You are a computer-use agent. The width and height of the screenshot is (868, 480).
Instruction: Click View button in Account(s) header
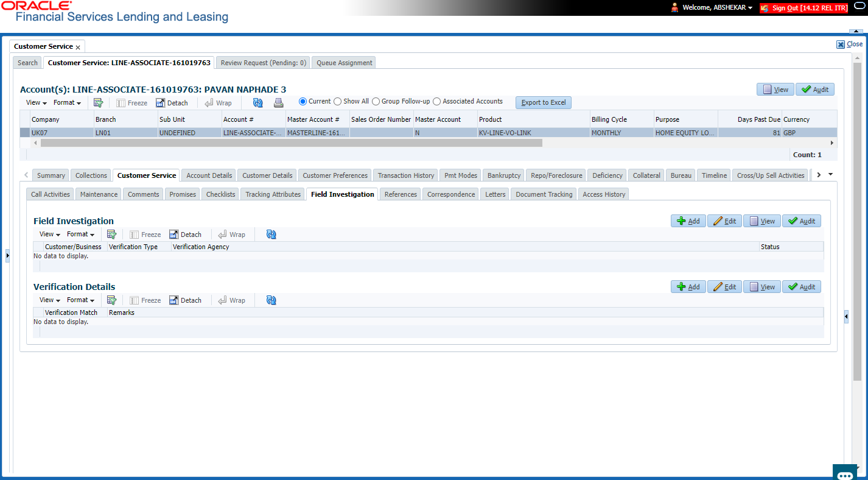775,90
